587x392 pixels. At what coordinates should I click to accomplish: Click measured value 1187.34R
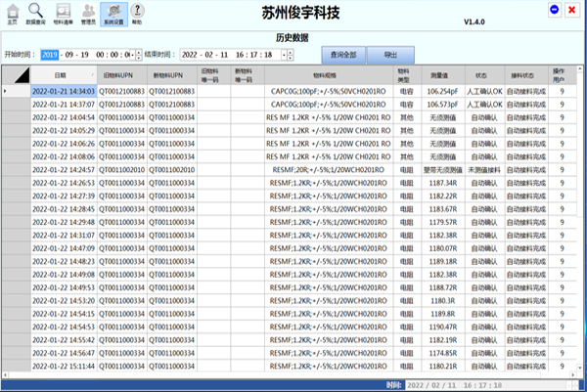tap(443, 183)
